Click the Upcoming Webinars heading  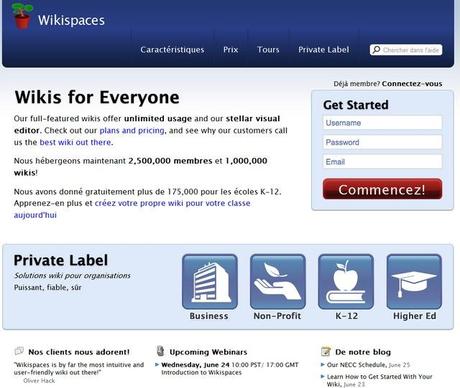pyautogui.click(x=208, y=352)
